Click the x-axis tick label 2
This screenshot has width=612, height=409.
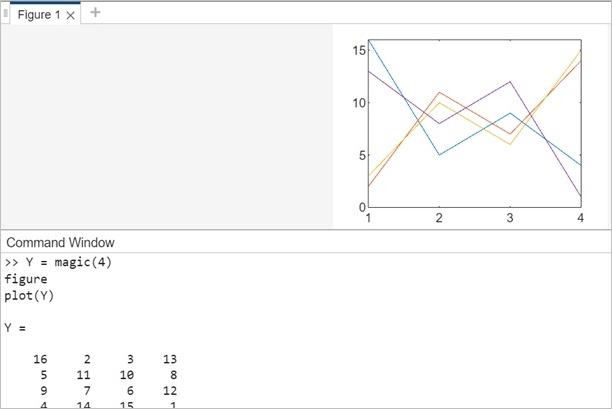[x=439, y=218]
